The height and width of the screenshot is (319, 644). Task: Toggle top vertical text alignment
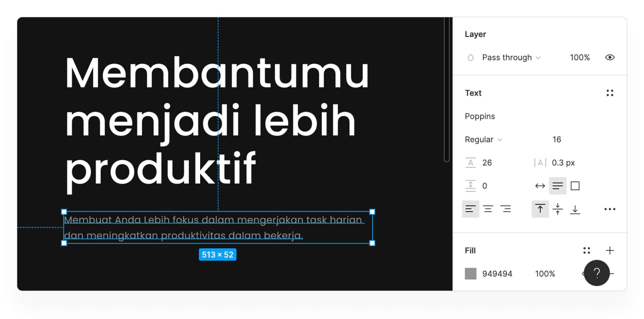click(540, 209)
